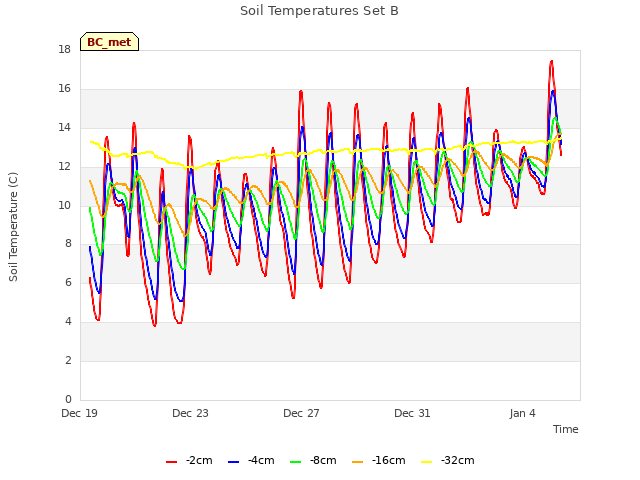Toggle the -32cm series in legend
This screenshot has height=480, width=640.
(447, 461)
